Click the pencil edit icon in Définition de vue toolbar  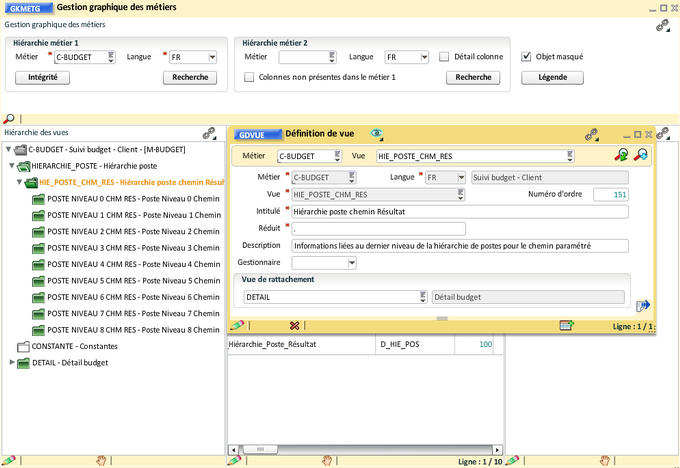(237, 325)
